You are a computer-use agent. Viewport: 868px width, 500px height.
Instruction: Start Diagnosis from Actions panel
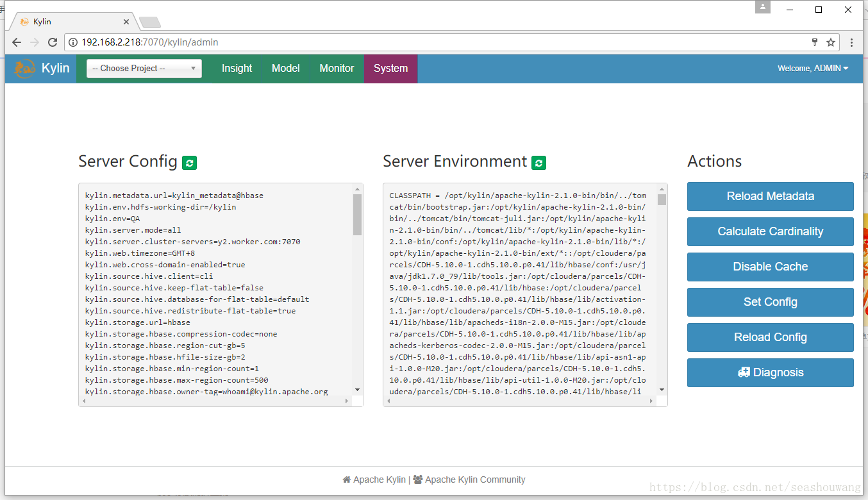point(771,372)
